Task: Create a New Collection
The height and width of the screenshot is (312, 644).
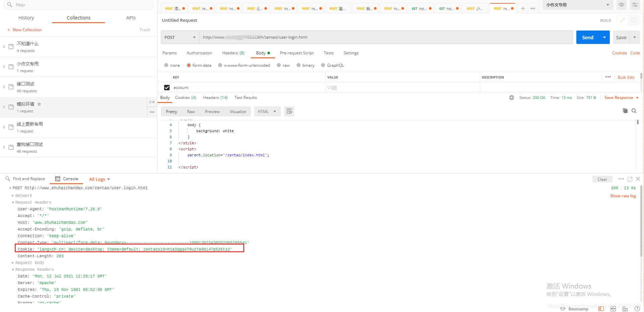Action: pyautogui.click(x=24, y=30)
